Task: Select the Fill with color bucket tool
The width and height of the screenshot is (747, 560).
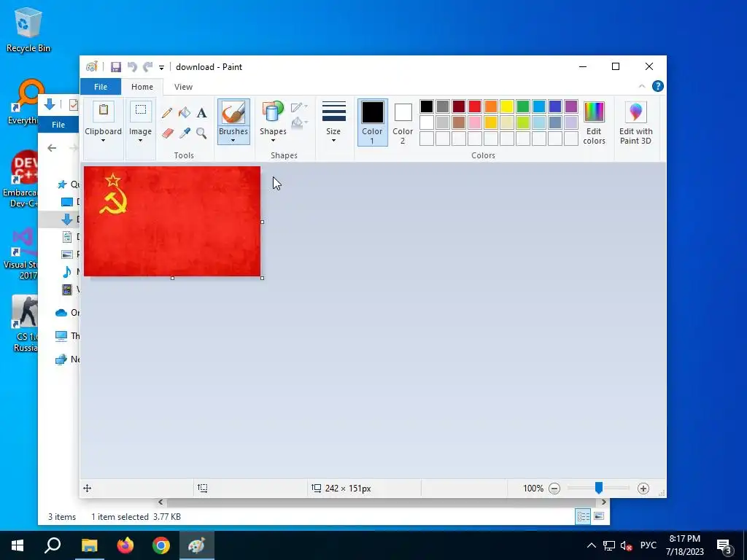Action: point(185,113)
